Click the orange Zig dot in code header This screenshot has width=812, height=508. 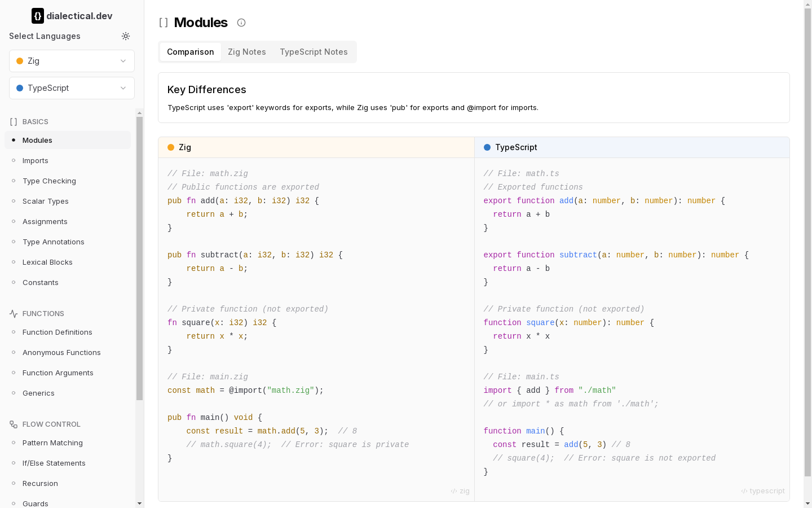tap(171, 147)
